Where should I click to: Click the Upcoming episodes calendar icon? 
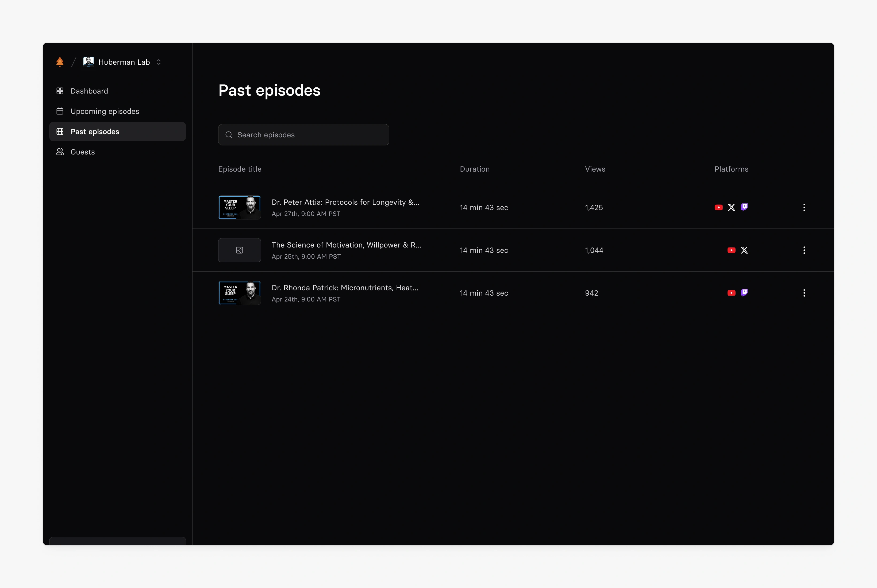(x=60, y=111)
